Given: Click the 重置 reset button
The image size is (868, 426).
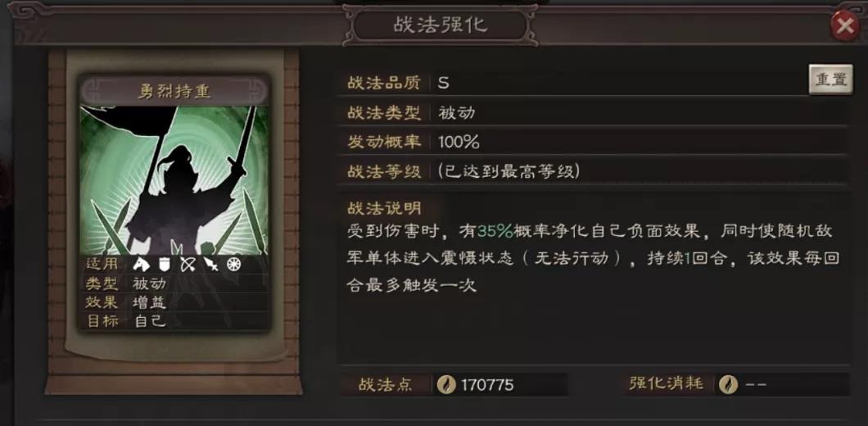Looking at the screenshot, I should click(831, 79).
